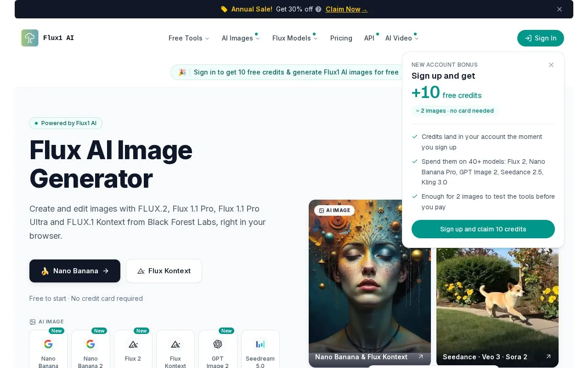The width and height of the screenshot is (588, 368).
Task: Click the 2 images · no card needed tag
Action: [x=455, y=111]
